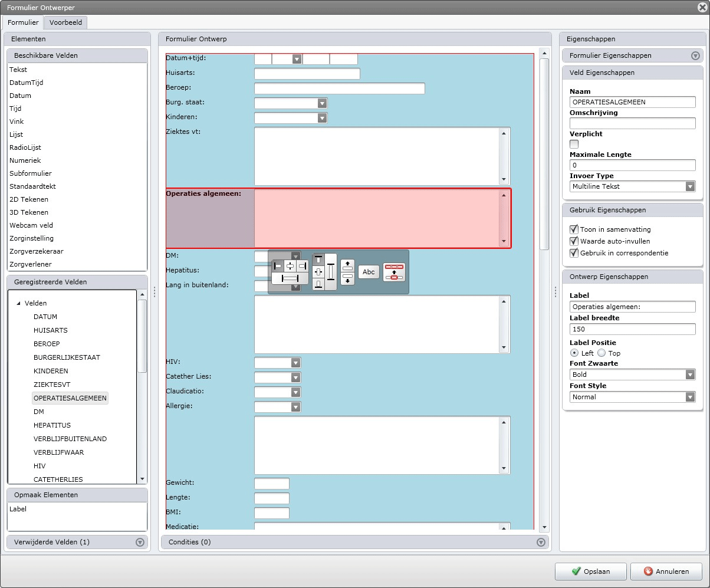Uncheck Toon in samenvatting
The height and width of the screenshot is (588, 710).
click(x=574, y=229)
